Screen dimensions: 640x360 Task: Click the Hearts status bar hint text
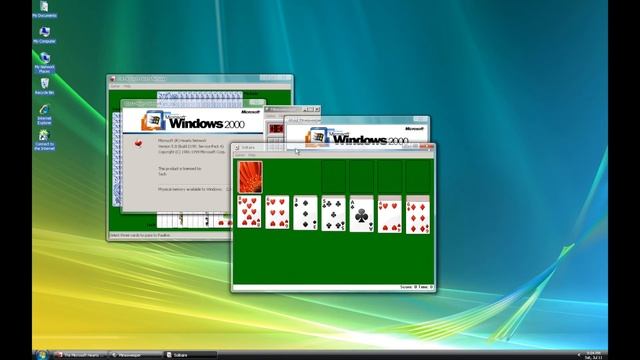pos(140,236)
